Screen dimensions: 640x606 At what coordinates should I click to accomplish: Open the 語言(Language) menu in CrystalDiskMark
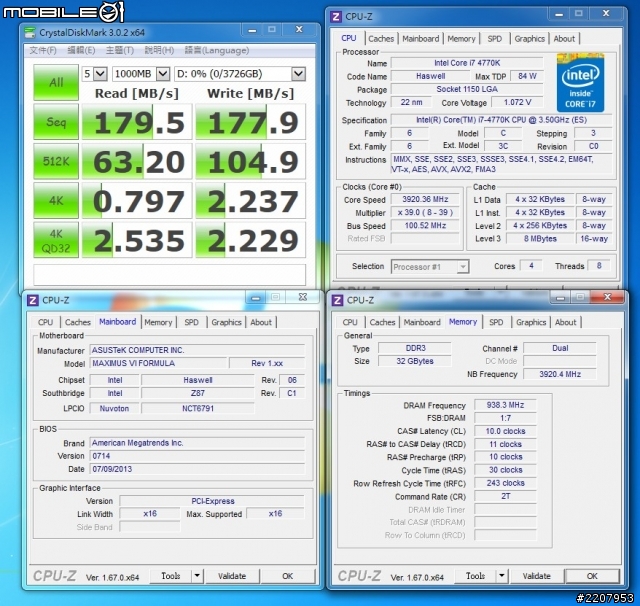coord(217,50)
